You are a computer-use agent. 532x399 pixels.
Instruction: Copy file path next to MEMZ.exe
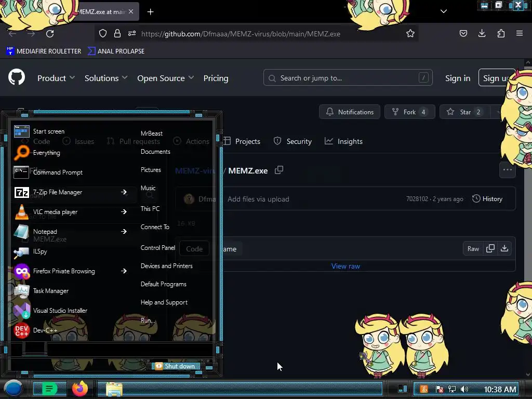pos(279,170)
